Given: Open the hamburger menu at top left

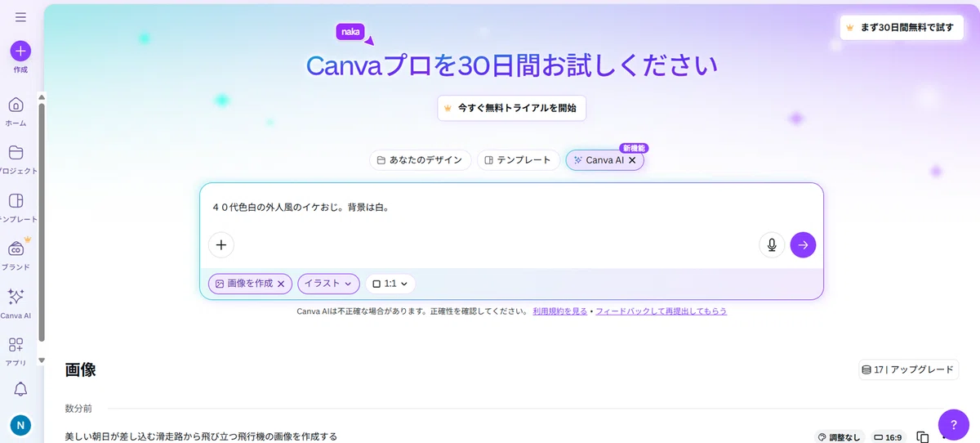Looking at the screenshot, I should (x=20, y=17).
